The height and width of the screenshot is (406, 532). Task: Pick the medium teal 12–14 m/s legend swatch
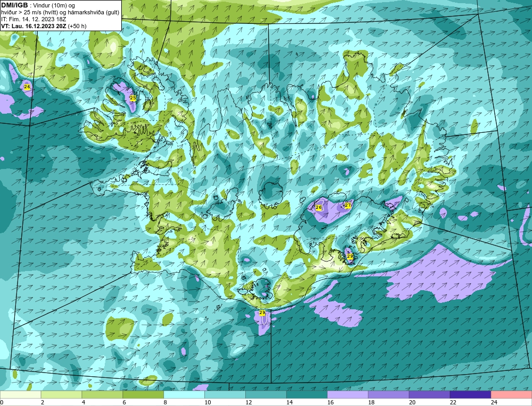tap(265, 395)
